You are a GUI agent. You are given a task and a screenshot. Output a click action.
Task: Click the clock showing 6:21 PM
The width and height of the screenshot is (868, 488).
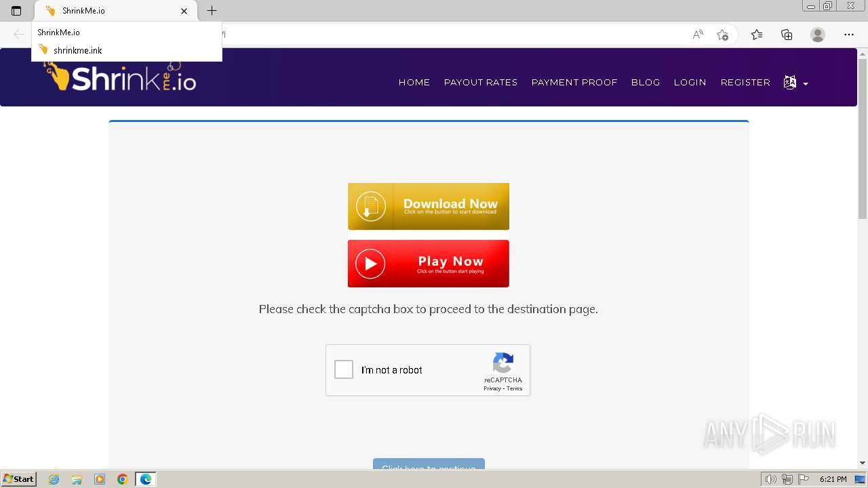[833, 479]
